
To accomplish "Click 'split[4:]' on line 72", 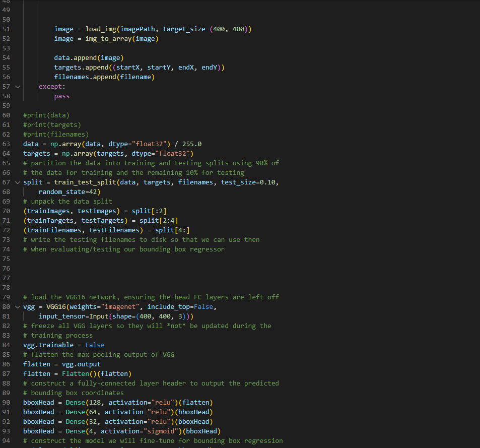I will pyautogui.click(x=172, y=230).
